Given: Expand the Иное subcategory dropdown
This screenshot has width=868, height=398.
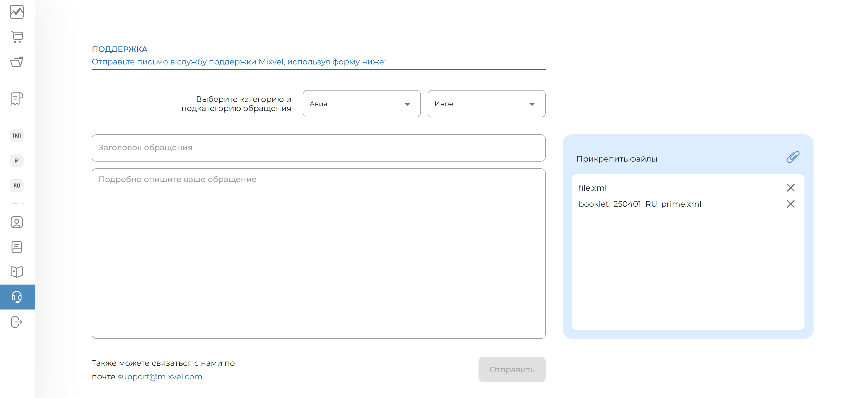Looking at the screenshot, I should 486,104.
